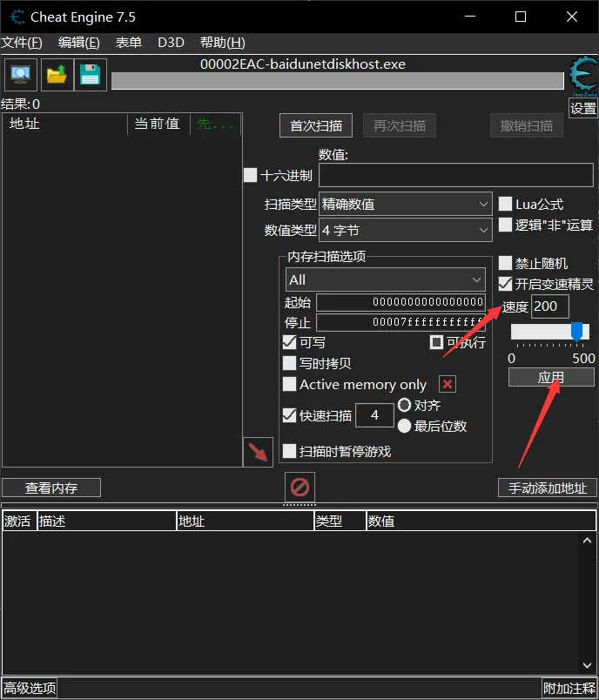Click the open process monitor icon
This screenshot has width=599, height=700.
point(20,75)
